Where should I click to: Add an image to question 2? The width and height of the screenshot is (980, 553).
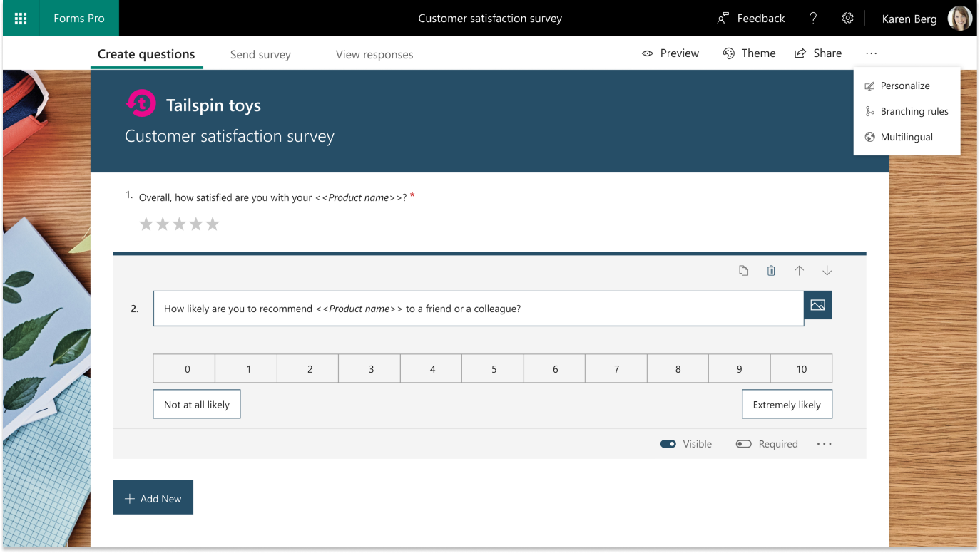coord(817,305)
